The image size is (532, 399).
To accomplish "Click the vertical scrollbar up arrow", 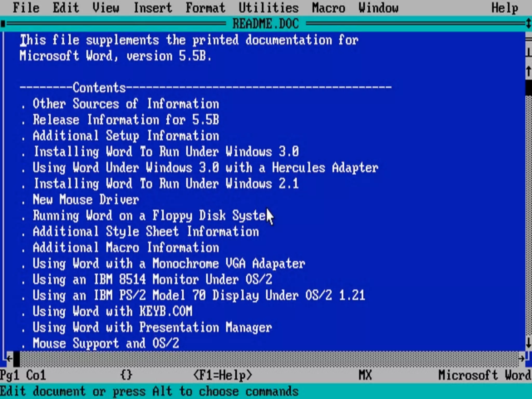I will click(x=528, y=71).
